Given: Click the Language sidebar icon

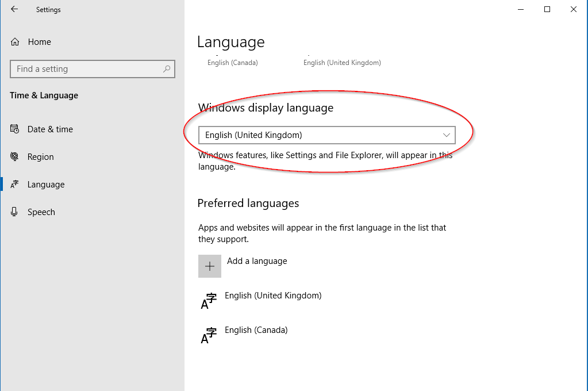Looking at the screenshot, I should click(x=14, y=184).
